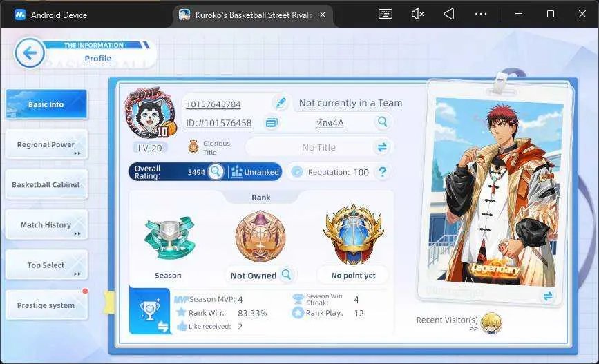Search the team with the magnifier beside ห้อง4A

click(x=382, y=122)
